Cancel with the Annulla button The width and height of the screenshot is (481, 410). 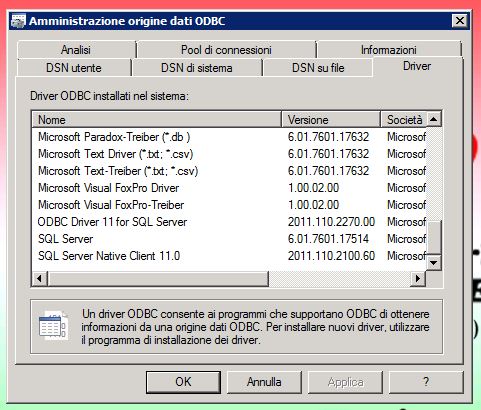264,382
